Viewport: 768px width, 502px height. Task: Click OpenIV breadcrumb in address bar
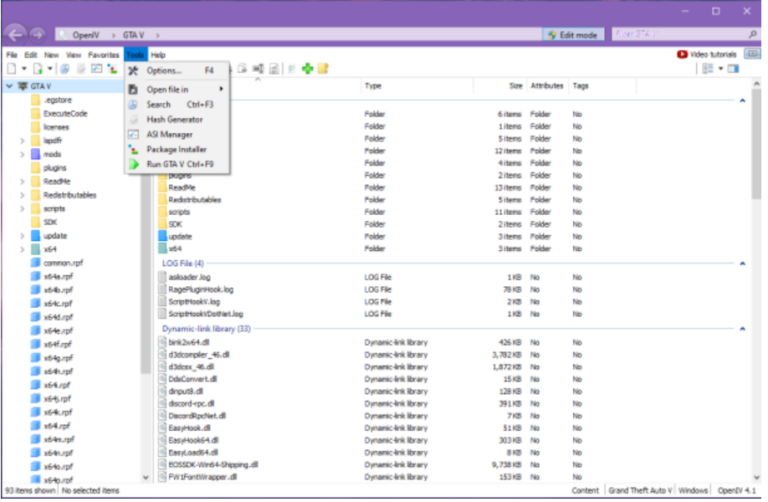click(x=86, y=35)
